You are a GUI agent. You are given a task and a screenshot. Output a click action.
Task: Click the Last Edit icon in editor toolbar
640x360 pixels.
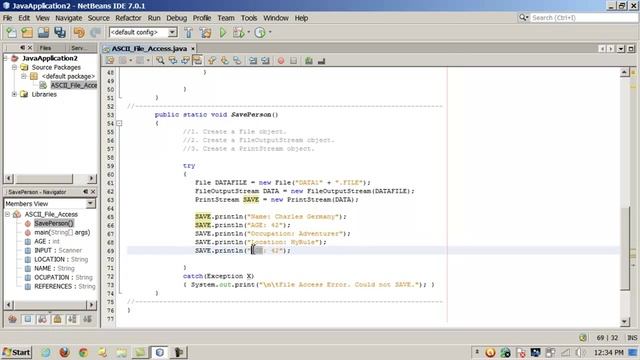point(110,60)
